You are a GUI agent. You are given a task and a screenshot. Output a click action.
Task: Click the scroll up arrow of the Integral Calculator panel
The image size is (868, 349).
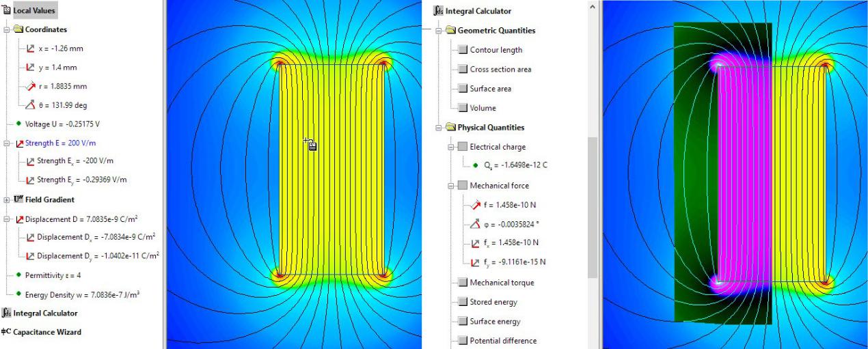tap(593, 5)
